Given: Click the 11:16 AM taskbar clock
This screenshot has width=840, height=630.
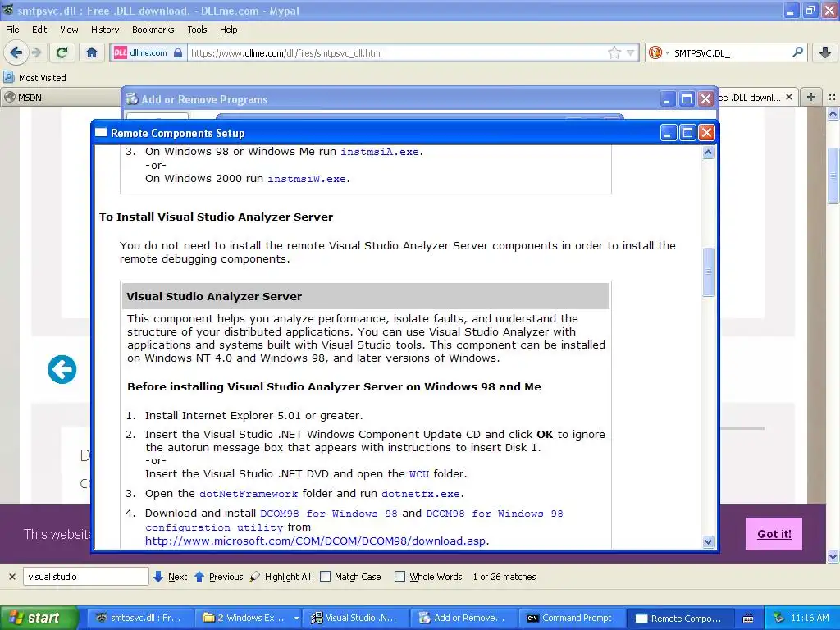Looking at the screenshot, I should click(810, 618).
